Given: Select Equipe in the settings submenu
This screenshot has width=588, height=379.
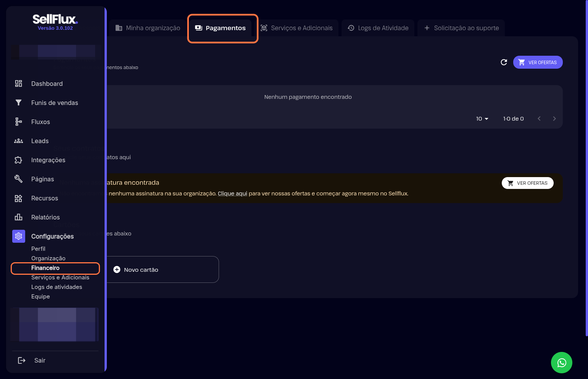Looking at the screenshot, I should tap(40, 297).
